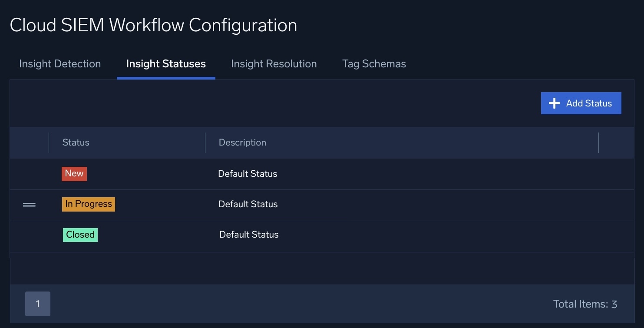Open the Insight Detection tab
The width and height of the screenshot is (644, 328).
point(60,64)
